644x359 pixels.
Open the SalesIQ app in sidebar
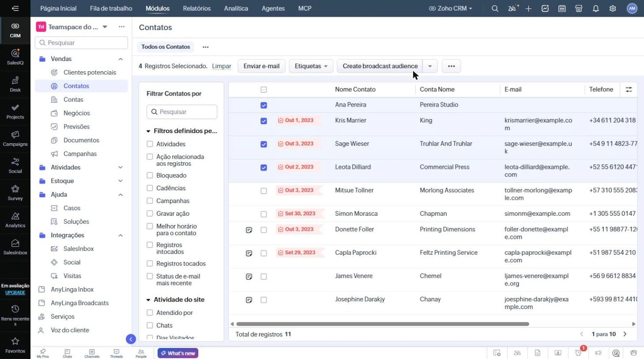pos(15,57)
